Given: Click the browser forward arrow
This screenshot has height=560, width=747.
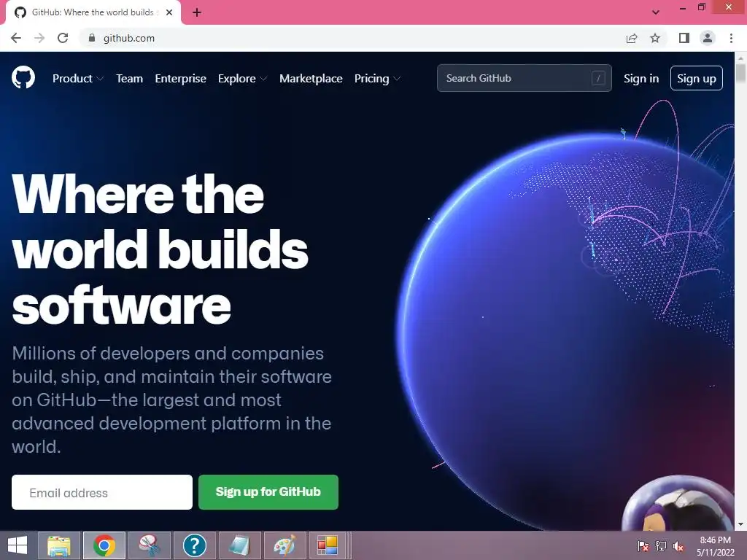Looking at the screenshot, I should (x=39, y=38).
